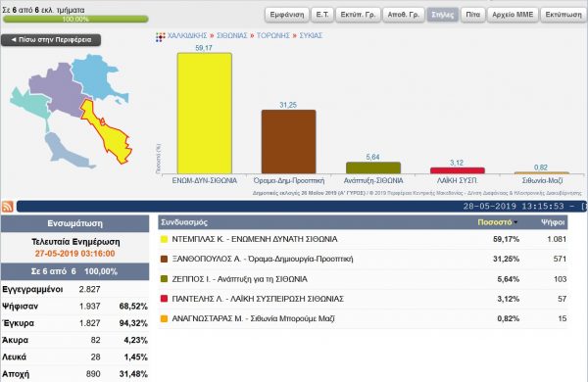Click the Αποθ. Γρ. button
Image resolution: width=588 pixels, height=382 pixels.
coord(404,15)
